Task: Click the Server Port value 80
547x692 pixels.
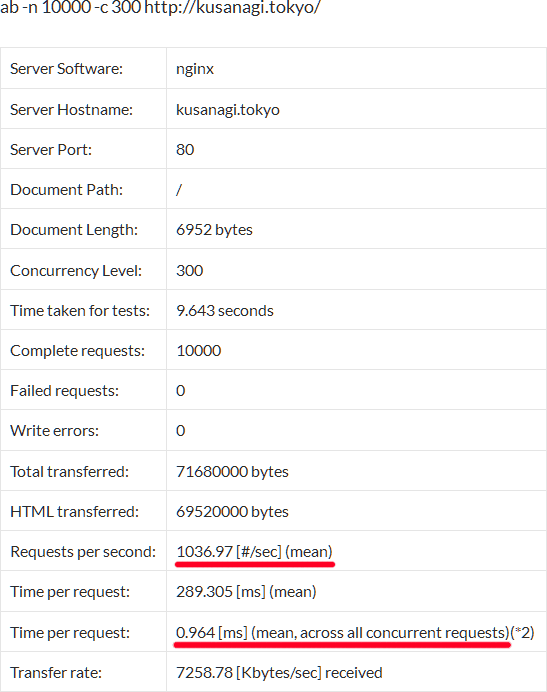Action: click(x=185, y=150)
